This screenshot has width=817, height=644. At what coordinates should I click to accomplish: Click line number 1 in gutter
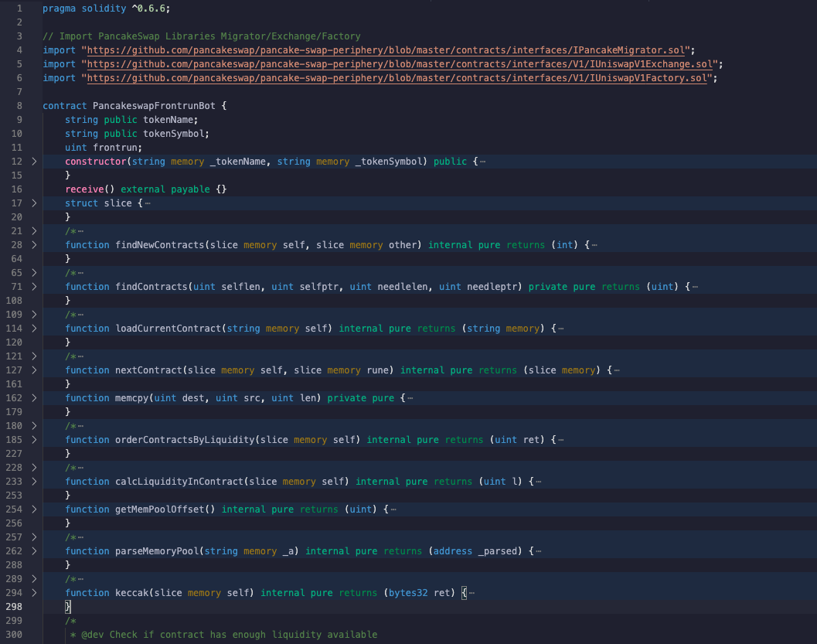(19, 9)
